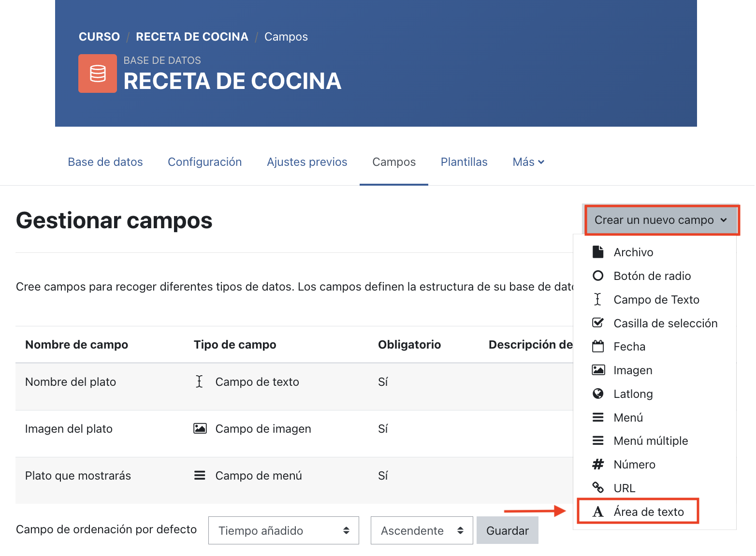Click the Imagen picture icon in menu
The image size is (756, 556).
598,370
